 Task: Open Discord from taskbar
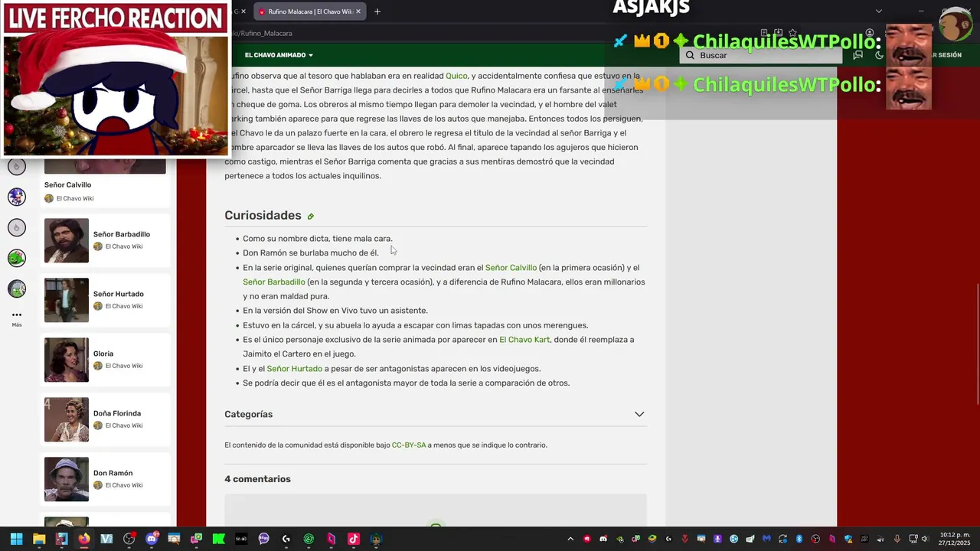point(152,539)
